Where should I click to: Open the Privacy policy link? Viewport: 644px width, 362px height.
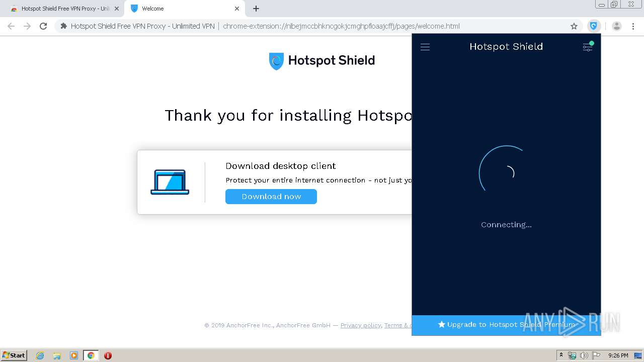[361, 325]
